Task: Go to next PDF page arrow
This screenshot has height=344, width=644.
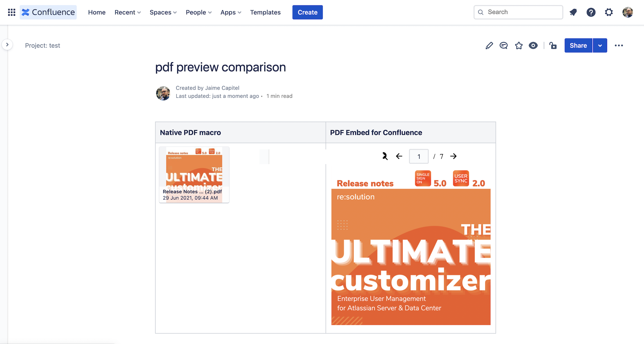Action: pos(453,156)
